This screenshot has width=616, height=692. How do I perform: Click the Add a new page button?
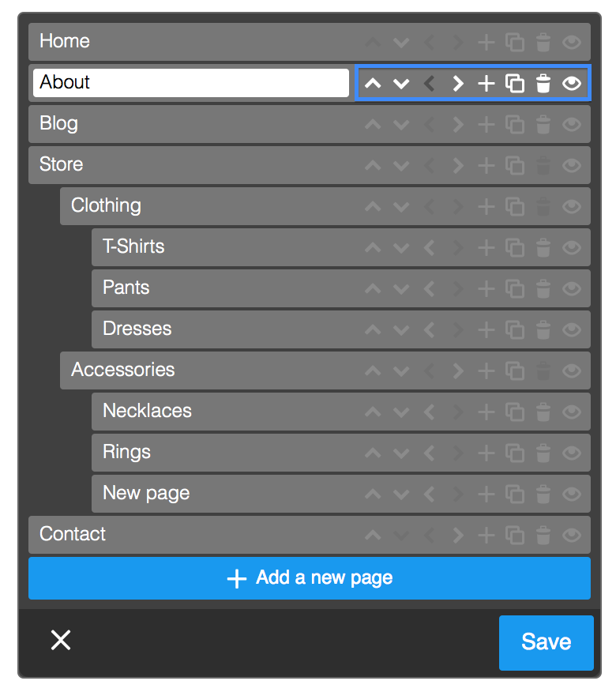click(x=310, y=578)
